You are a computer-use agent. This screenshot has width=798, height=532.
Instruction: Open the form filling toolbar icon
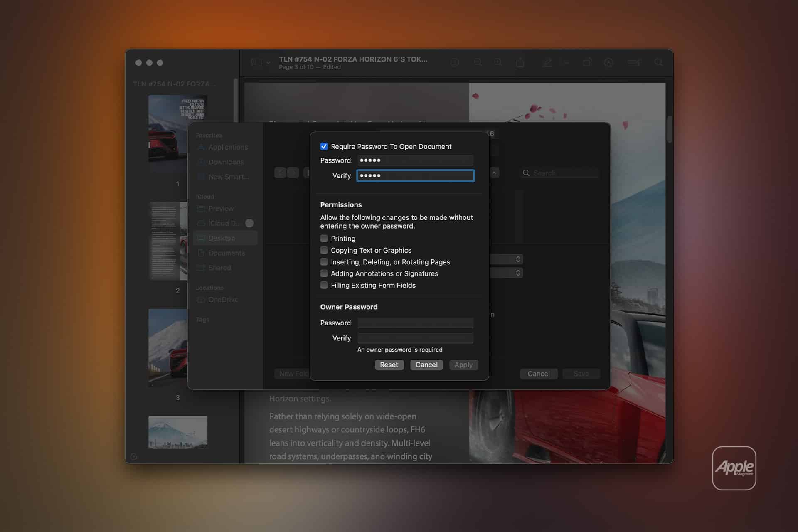634,63
